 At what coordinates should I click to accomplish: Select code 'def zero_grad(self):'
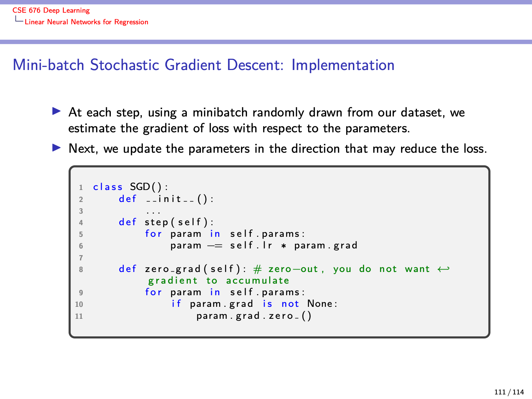click(x=182, y=269)
